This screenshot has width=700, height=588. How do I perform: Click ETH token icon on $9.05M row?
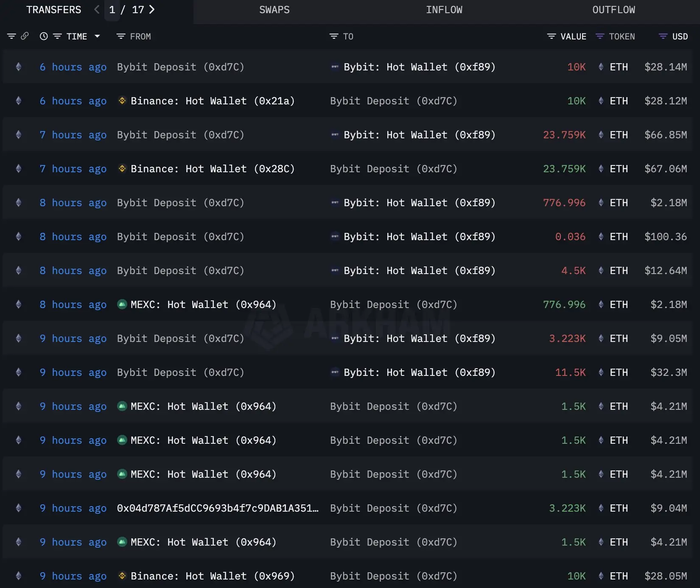(601, 338)
